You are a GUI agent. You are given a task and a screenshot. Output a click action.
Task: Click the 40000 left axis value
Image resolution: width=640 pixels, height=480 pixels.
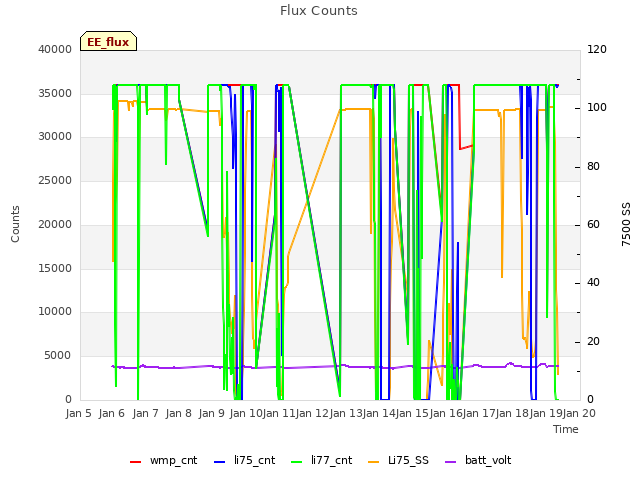pyautogui.click(x=55, y=49)
